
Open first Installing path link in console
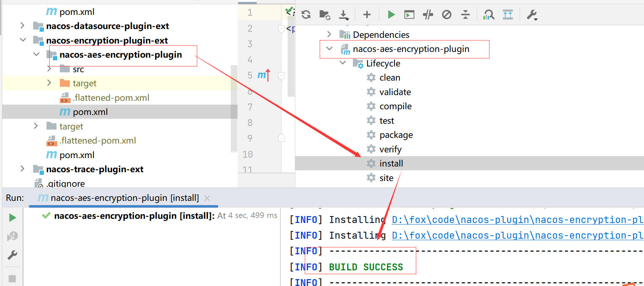(517, 220)
